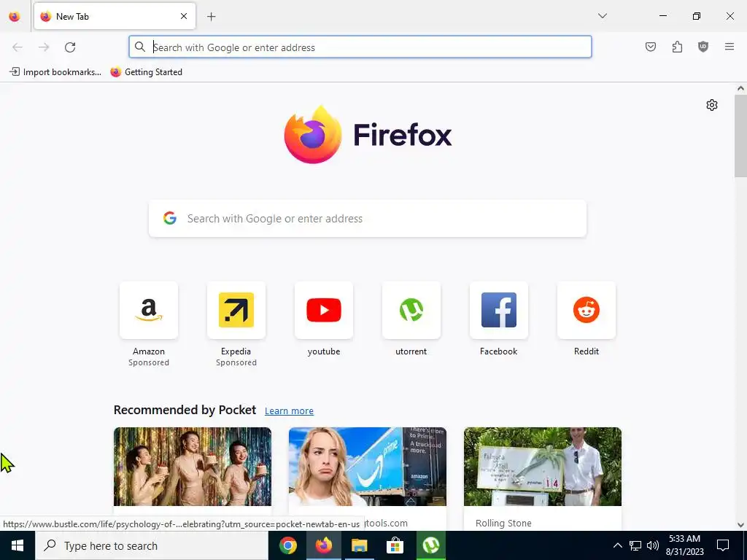Viewport: 747px width, 560px height.
Task: Expand the list all tabs chevron
Action: 603,16
